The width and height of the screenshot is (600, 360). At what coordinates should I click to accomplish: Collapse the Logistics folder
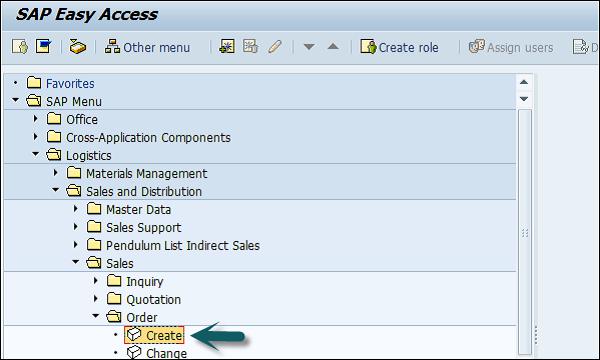pyautogui.click(x=36, y=154)
